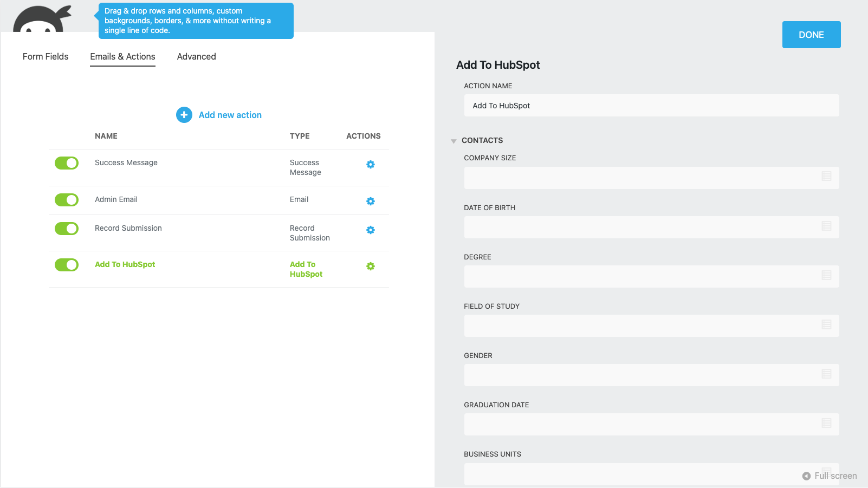
Task: Open merge tags for Gender field
Action: point(826,374)
